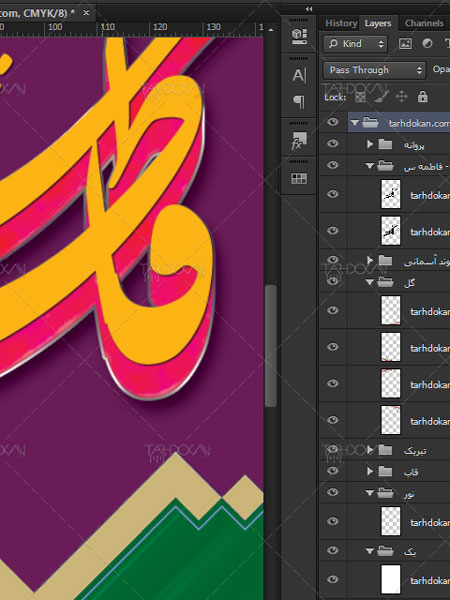Lock image pixels brush icon
The image size is (450, 600).
[x=381, y=97]
